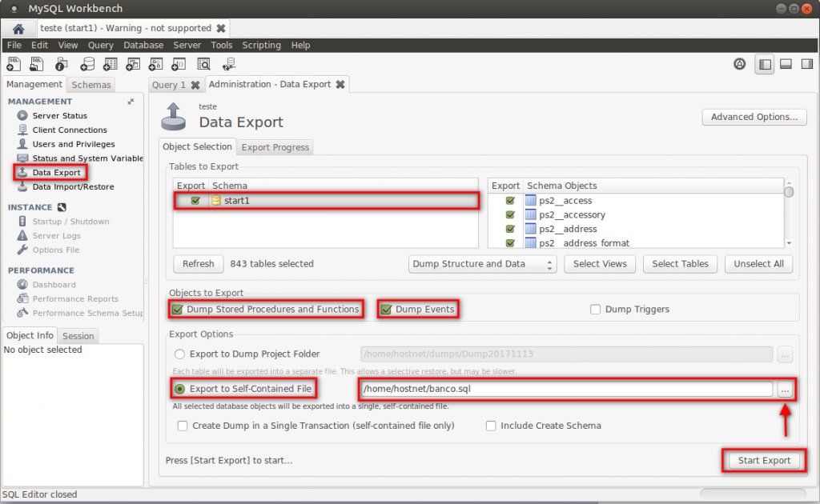Switch to the Schemas sidebar tab

(x=90, y=84)
